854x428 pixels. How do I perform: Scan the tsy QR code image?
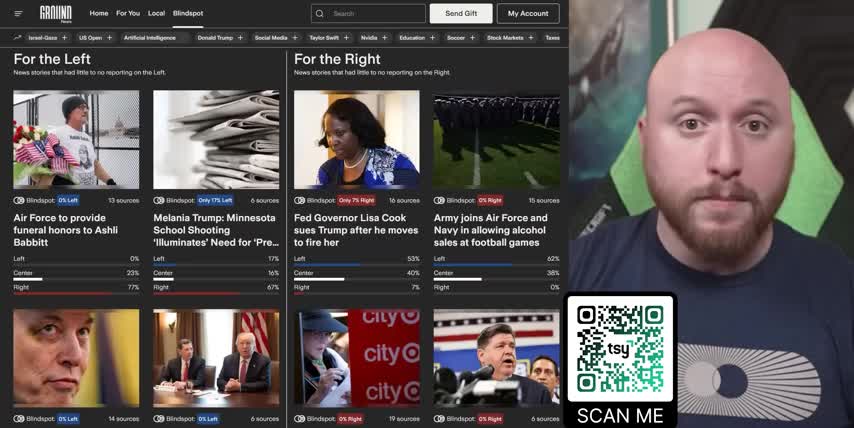pyautogui.click(x=620, y=350)
